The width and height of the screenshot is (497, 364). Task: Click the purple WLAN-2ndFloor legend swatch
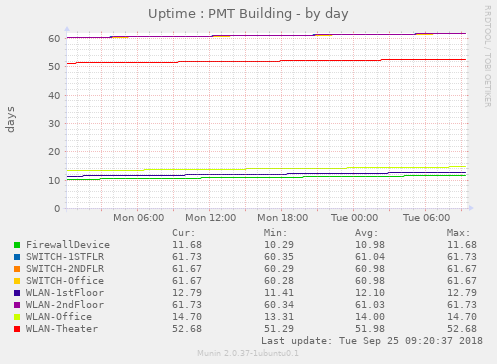click(x=17, y=305)
